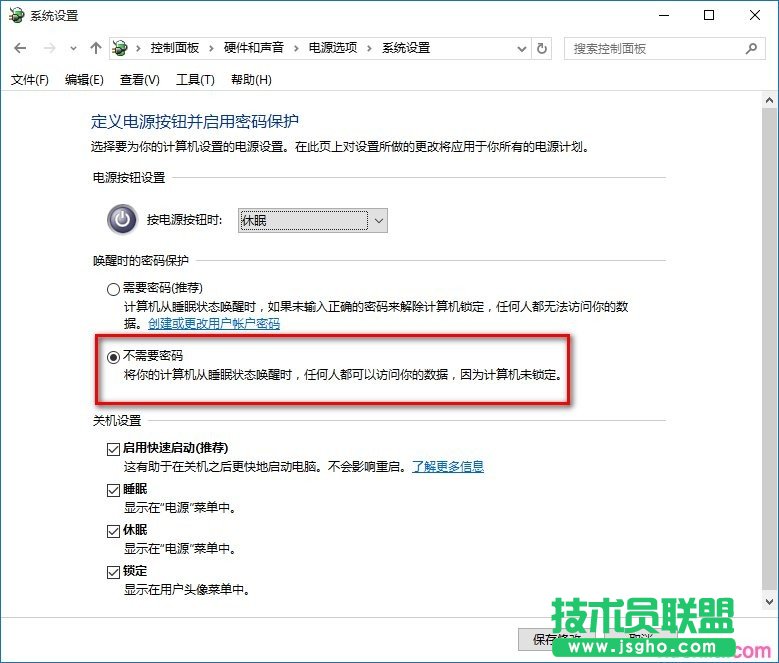Expand the address bar history dropdown
The height and width of the screenshot is (663, 779).
tap(521, 48)
